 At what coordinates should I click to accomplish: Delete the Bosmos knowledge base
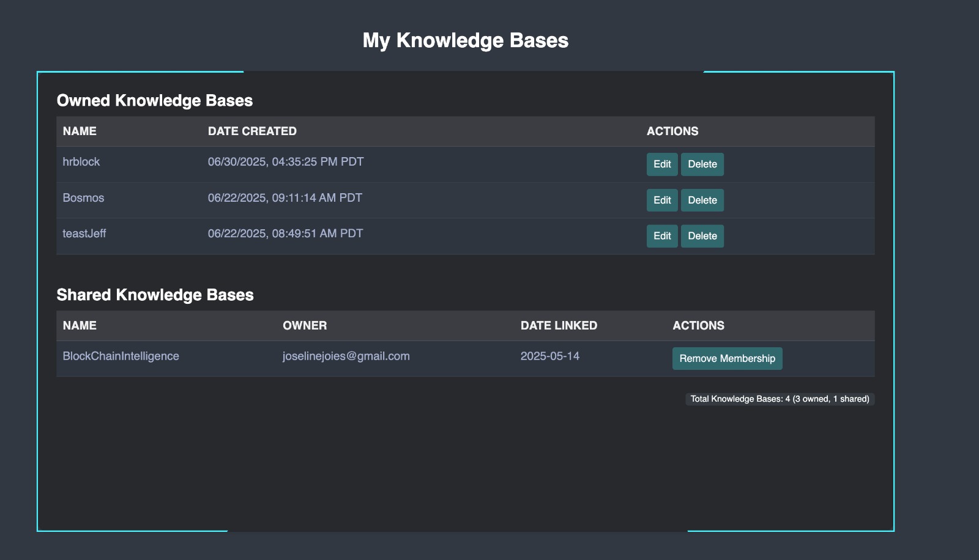pyautogui.click(x=702, y=200)
